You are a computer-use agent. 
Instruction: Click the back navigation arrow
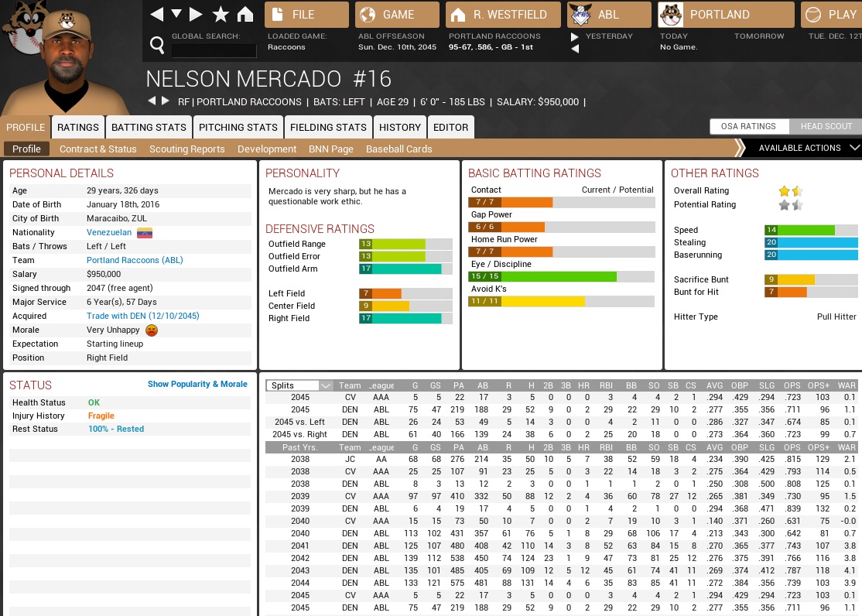pos(157,15)
